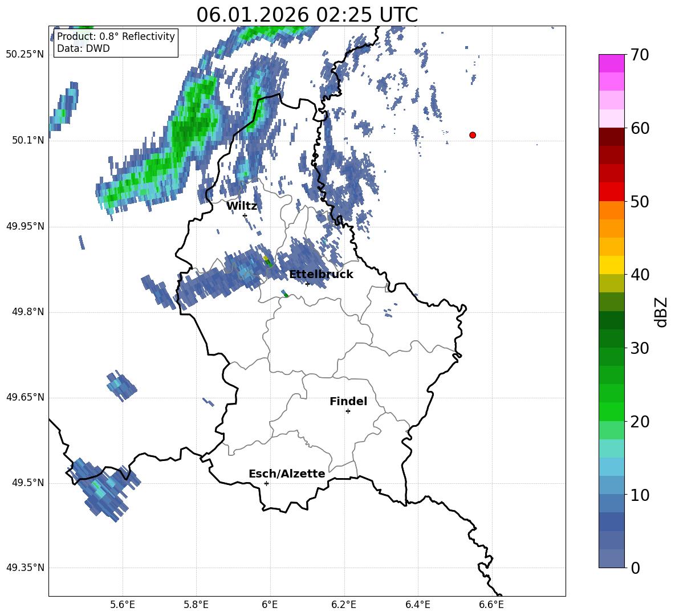The width and height of the screenshot is (675, 616).
Task: Click the 0 tick label on colorbar
Action: pyautogui.click(x=635, y=568)
